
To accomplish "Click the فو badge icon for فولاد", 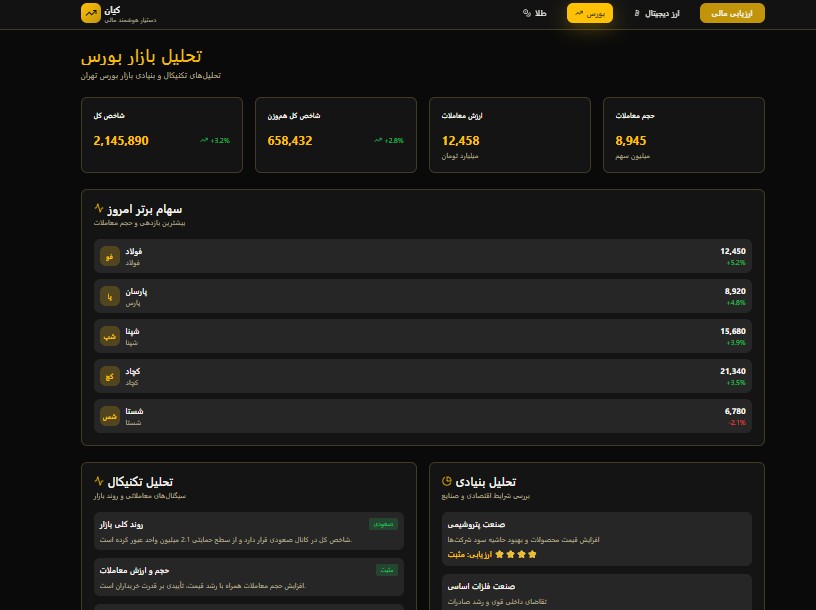I will coord(109,257).
